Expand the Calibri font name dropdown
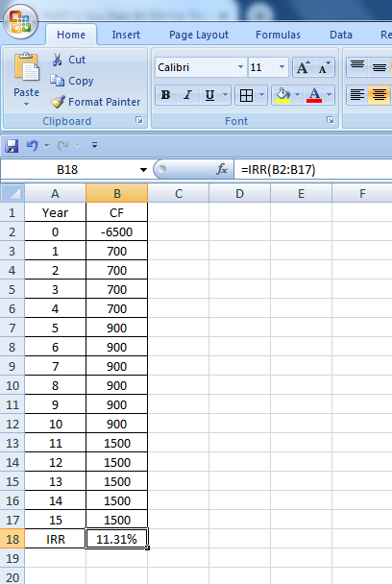Screen dimensions: 392x584 pyautogui.click(x=241, y=67)
